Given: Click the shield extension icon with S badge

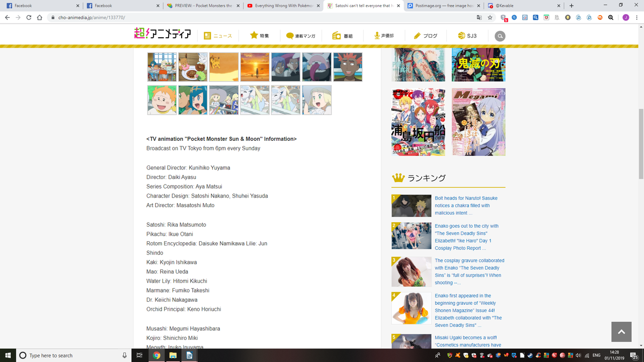Looking at the screenshot, I should click(504, 18).
